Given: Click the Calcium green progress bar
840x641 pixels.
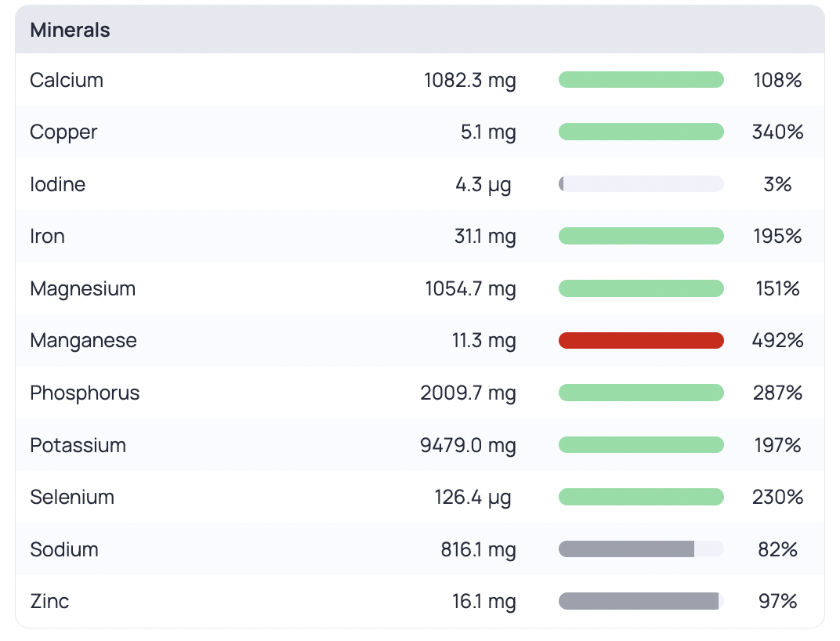Looking at the screenshot, I should tap(641, 80).
